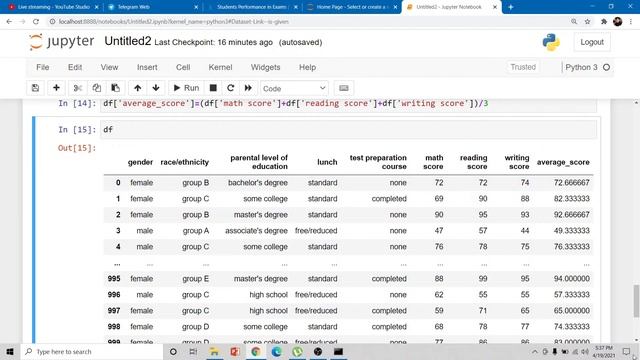Image resolution: width=640 pixels, height=360 pixels.
Task: Click the Trusted notebook indicator
Action: tap(523, 67)
